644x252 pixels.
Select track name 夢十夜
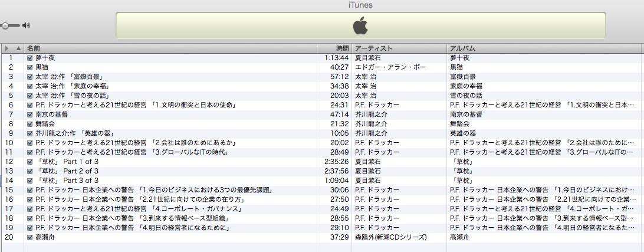pyautogui.click(x=45, y=58)
